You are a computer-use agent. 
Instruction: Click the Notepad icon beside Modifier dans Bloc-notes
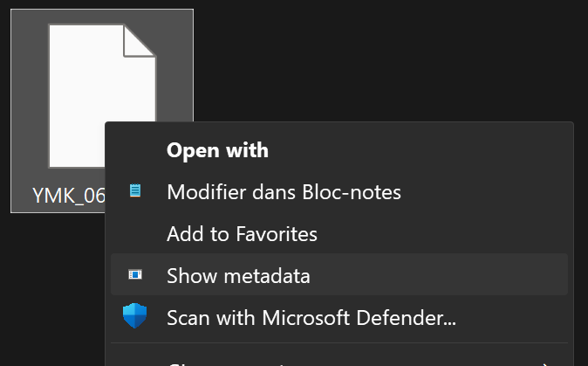(x=134, y=191)
